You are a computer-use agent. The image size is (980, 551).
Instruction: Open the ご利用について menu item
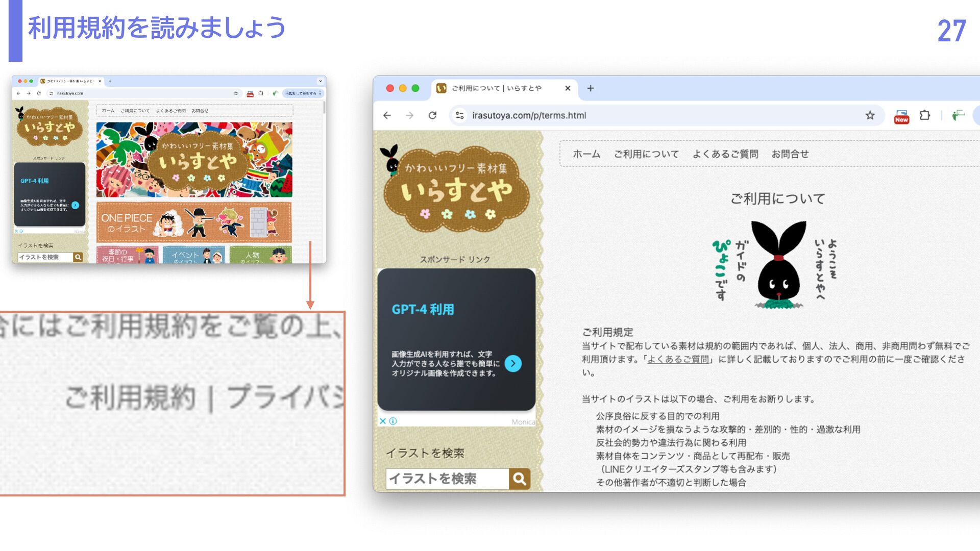[646, 154]
